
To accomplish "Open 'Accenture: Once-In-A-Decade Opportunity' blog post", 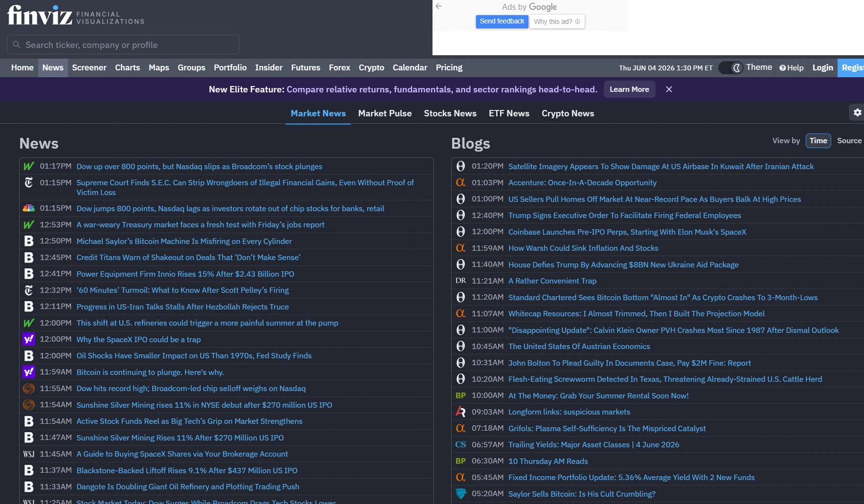I will 582,182.
